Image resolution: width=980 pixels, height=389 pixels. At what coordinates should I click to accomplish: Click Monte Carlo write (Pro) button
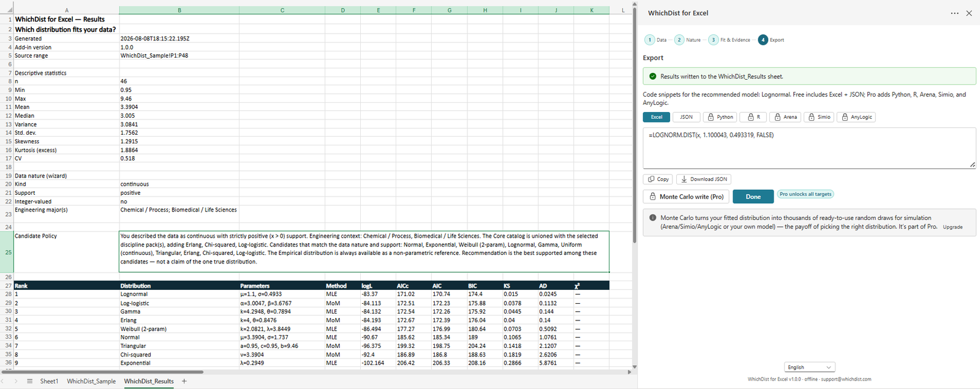point(685,197)
